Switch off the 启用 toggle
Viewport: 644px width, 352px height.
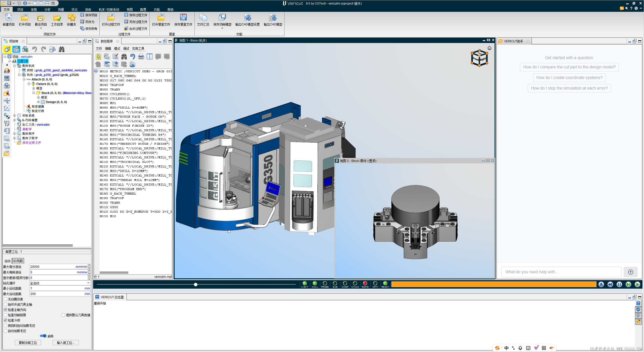tap(43, 336)
